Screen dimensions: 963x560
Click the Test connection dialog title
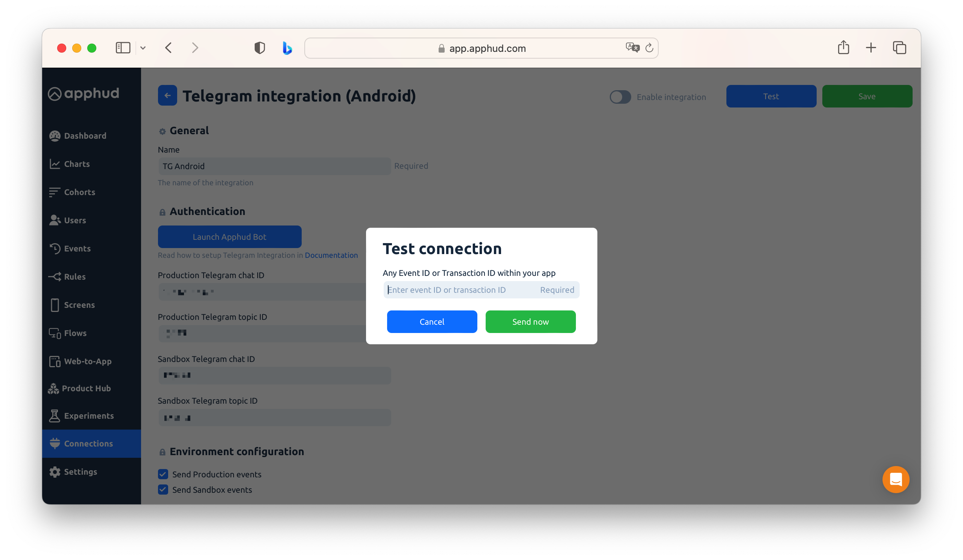coord(442,249)
